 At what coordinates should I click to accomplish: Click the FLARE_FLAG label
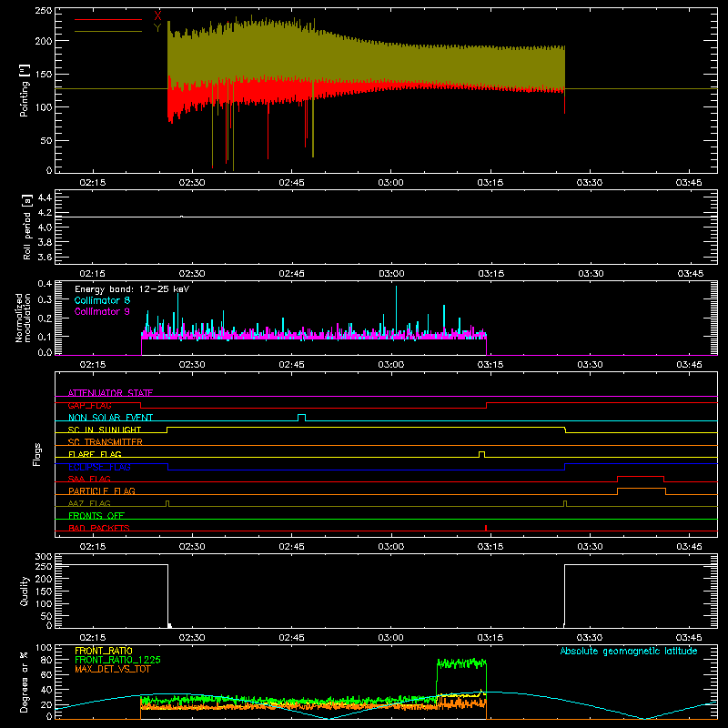click(x=95, y=454)
